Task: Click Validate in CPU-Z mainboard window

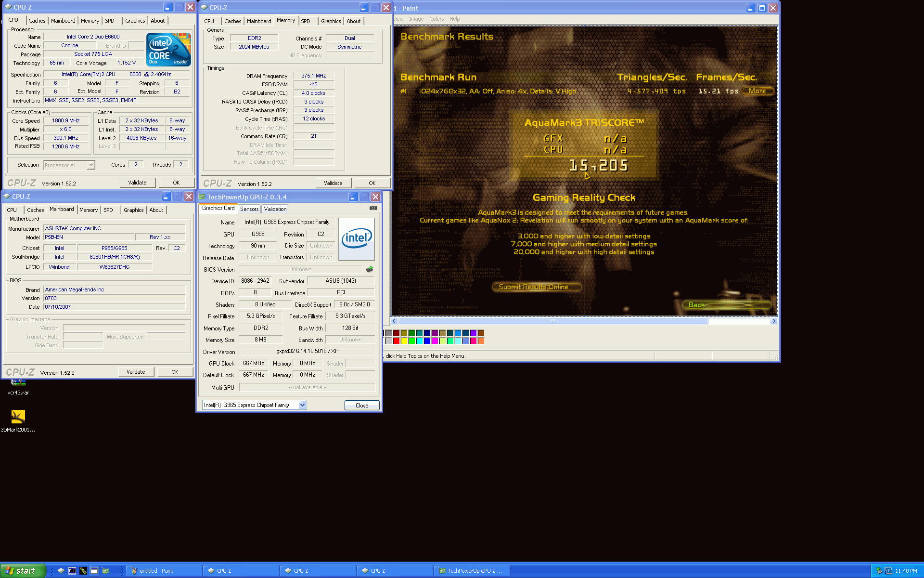Action: 136,372
